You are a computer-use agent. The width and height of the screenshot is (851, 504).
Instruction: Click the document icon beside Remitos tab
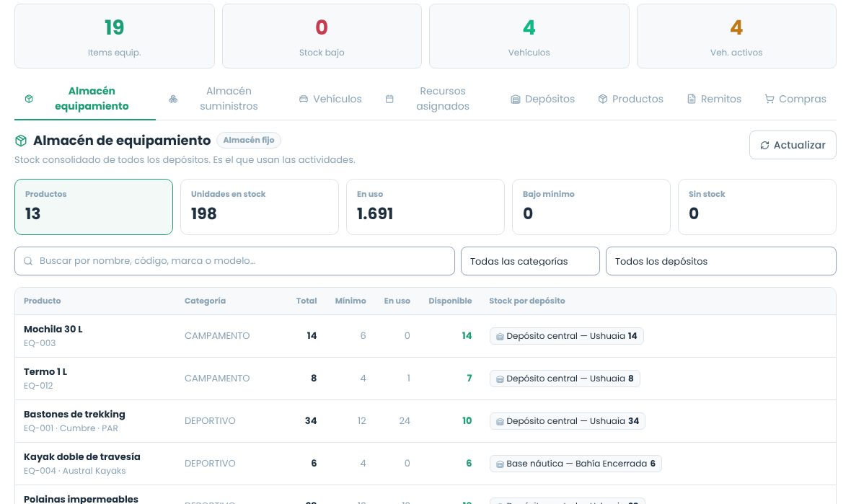click(x=691, y=99)
